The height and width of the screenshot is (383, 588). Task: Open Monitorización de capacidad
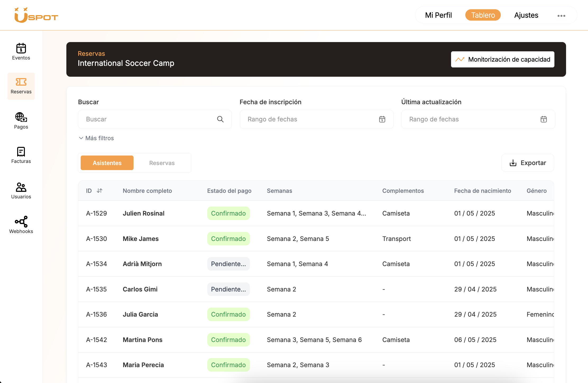502,59
